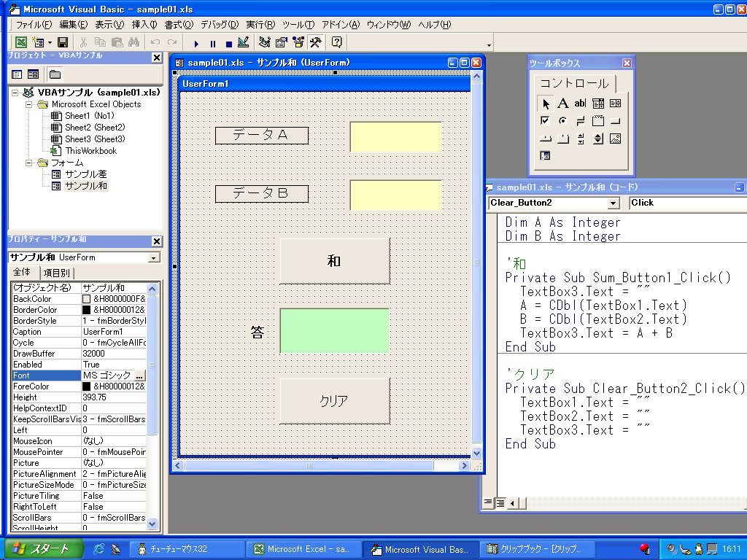Collapse the フォーム folder tree node
The height and width of the screenshot is (560, 747).
(29, 163)
